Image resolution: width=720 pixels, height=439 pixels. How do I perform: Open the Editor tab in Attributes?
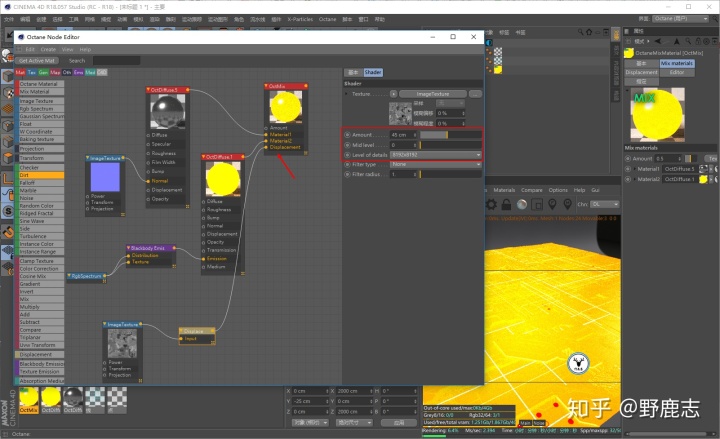[677, 73]
